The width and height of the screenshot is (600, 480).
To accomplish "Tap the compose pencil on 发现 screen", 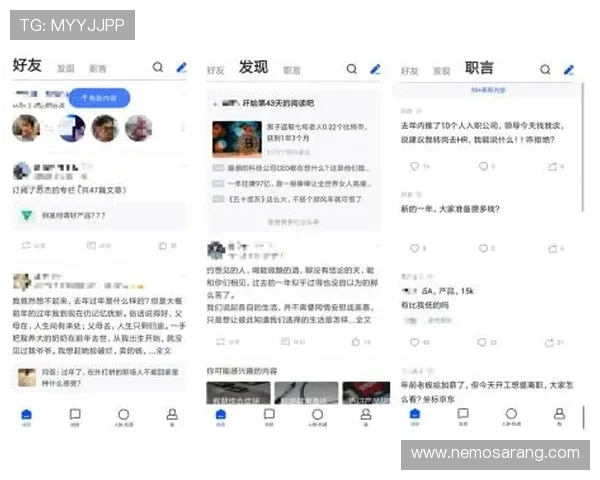I will coord(375,69).
